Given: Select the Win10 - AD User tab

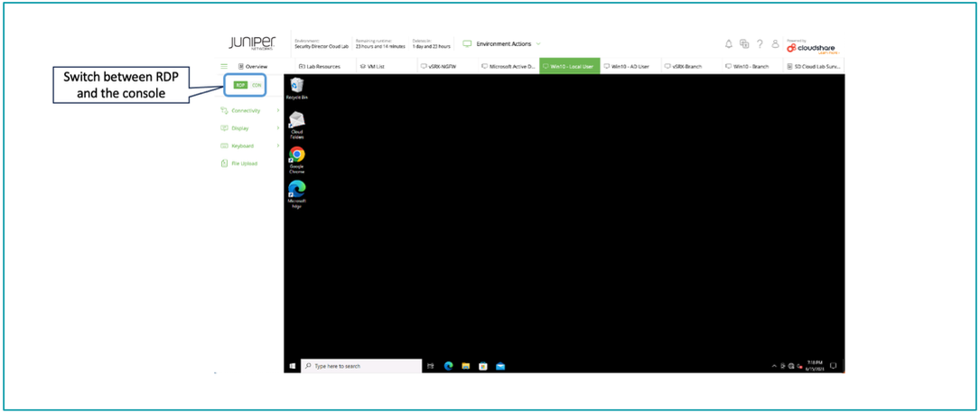Looking at the screenshot, I should [630, 66].
